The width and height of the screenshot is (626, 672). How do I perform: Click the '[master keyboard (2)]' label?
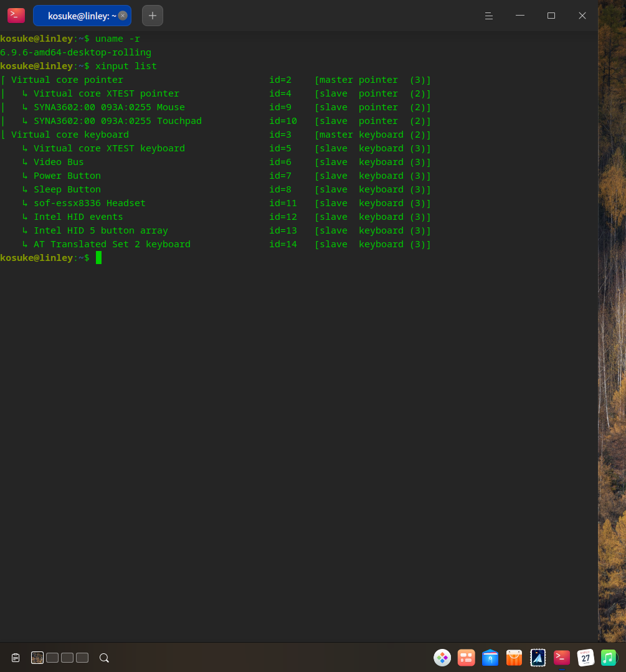pos(372,135)
